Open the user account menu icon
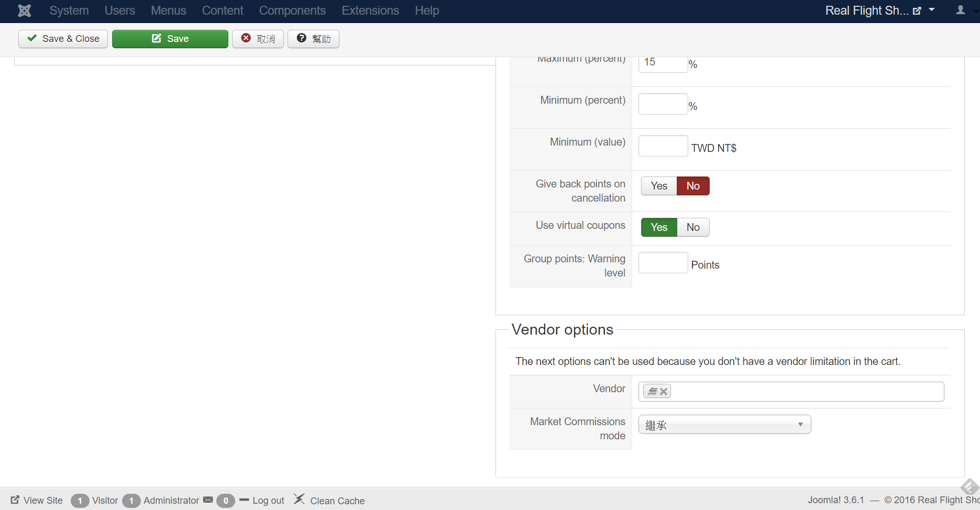This screenshot has height=510, width=980. point(961,10)
